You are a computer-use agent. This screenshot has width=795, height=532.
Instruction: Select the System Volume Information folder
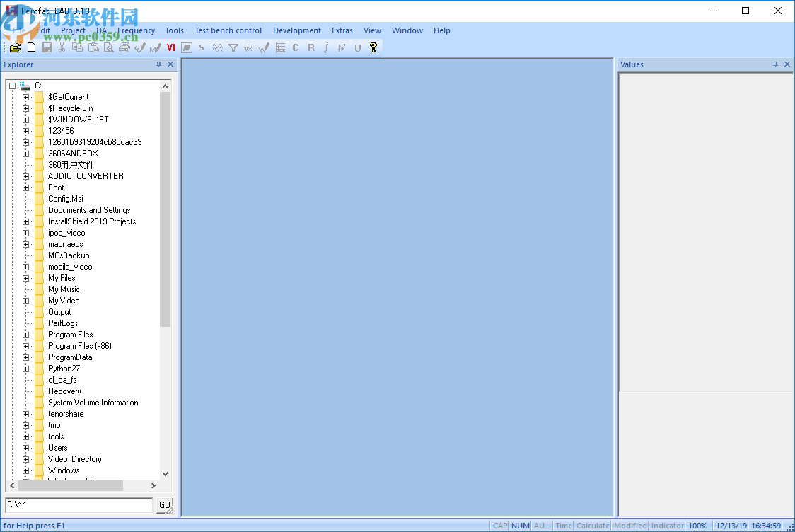tap(93, 403)
